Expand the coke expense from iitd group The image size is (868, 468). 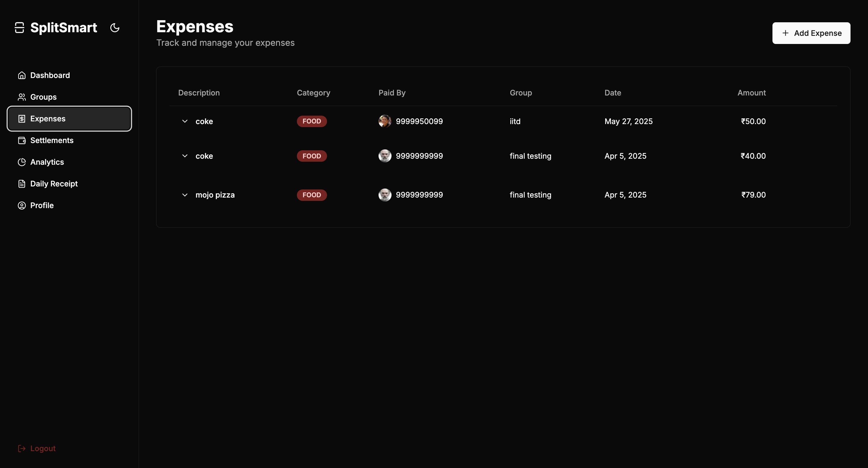click(185, 121)
